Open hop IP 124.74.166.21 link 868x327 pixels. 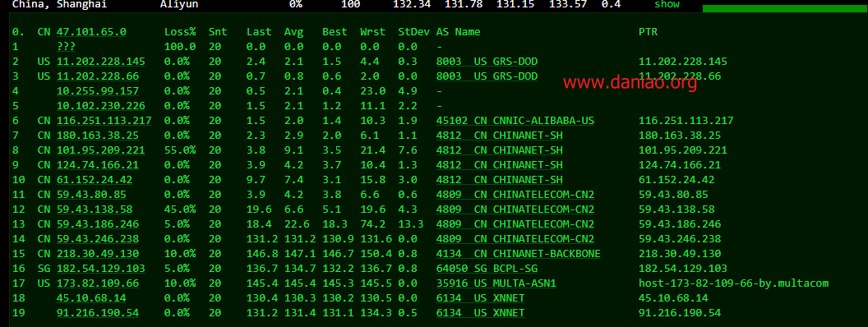[98, 165]
